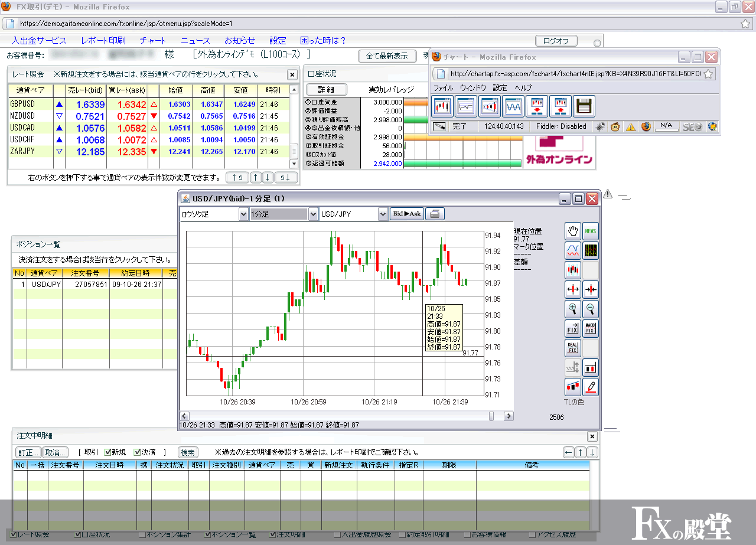This screenshot has height=545, width=756.
Task: Select the hand pan tool in chart
Action: coord(572,231)
